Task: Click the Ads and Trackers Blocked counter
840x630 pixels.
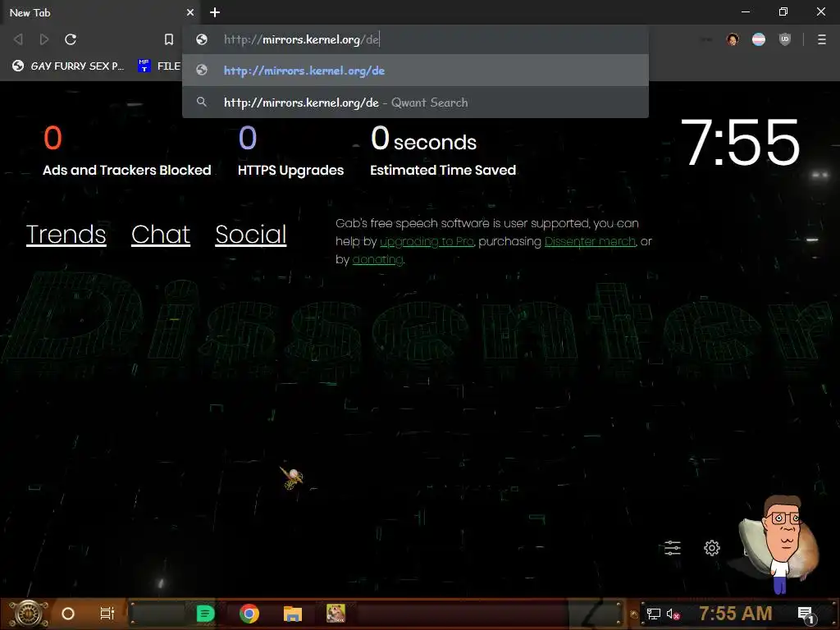Action: (126, 151)
